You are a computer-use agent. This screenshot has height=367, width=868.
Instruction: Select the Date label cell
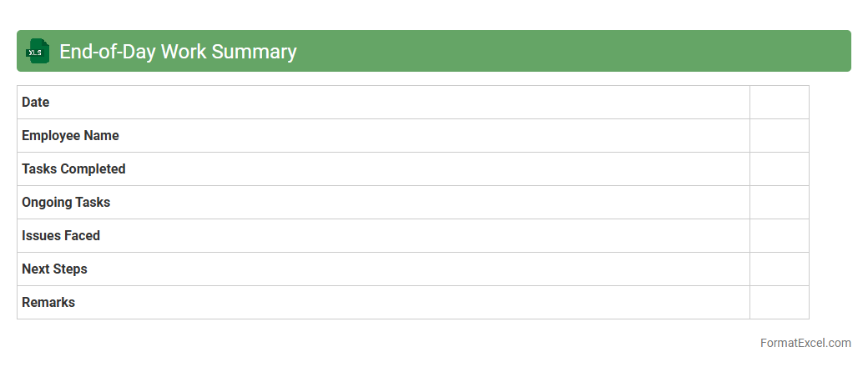coord(36,103)
